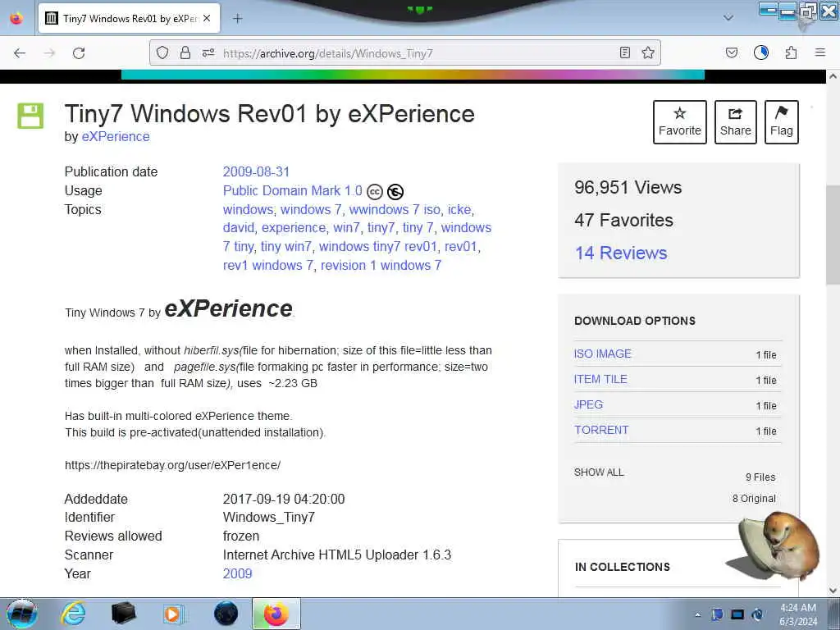Viewport: 840px width, 630px height.
Task: Jump to the 14 Reviews link
Action: point(621,253)
